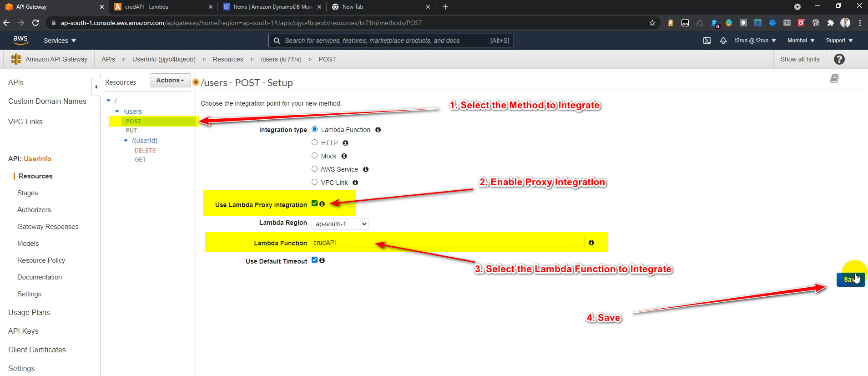Go back in browser history
Image resolution: width=868 pixels, height=376 pixels.
pos(6,23)
